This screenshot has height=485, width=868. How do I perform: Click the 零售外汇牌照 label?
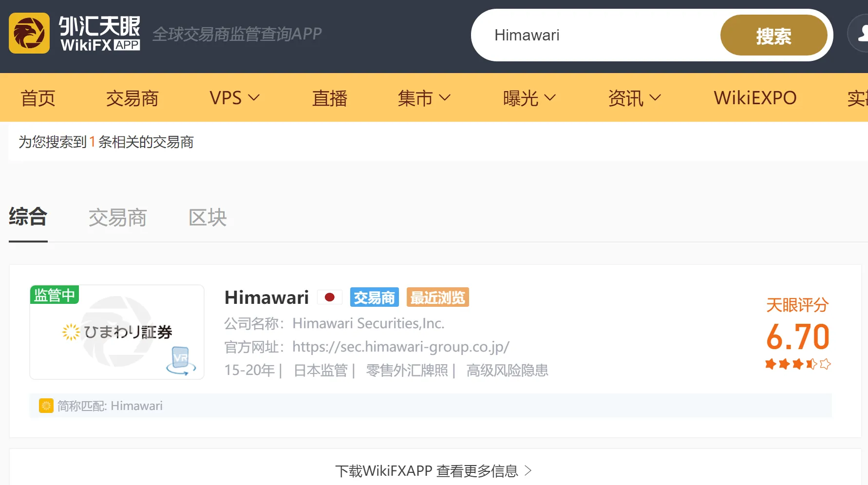[x=407, y=370]
